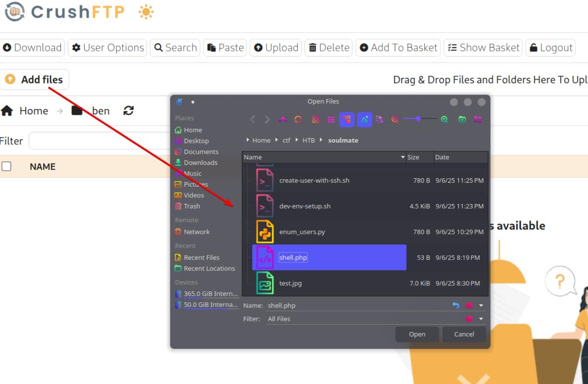Clear the Filter field in dialog
Image resolution: width=588 pixels, height=384 pixels.
point(469,319)
